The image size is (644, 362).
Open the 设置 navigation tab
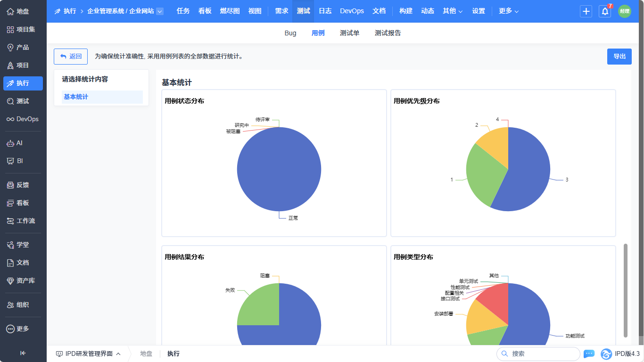[479, 11]
